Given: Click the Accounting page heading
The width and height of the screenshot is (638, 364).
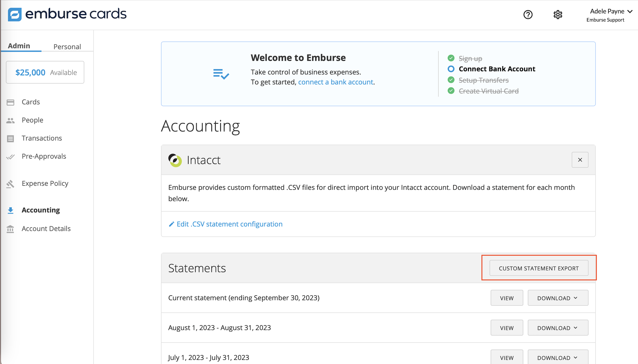Looking at the screenshot, I should [x=201, y=126].
